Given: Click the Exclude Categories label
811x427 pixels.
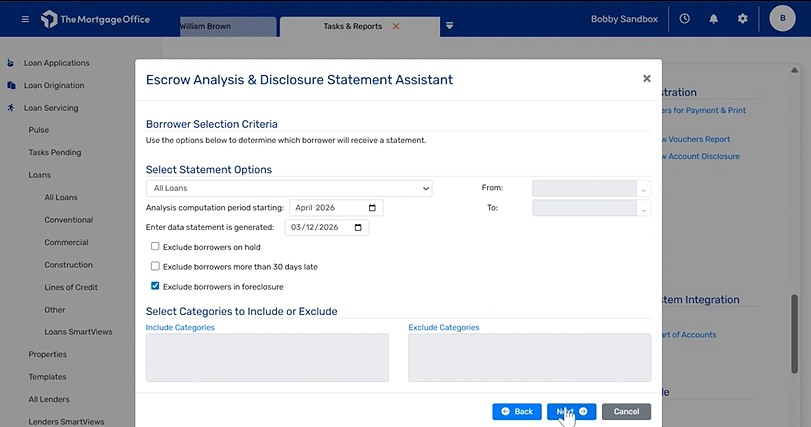Looking at the screenshot, I should coord(444,327).
